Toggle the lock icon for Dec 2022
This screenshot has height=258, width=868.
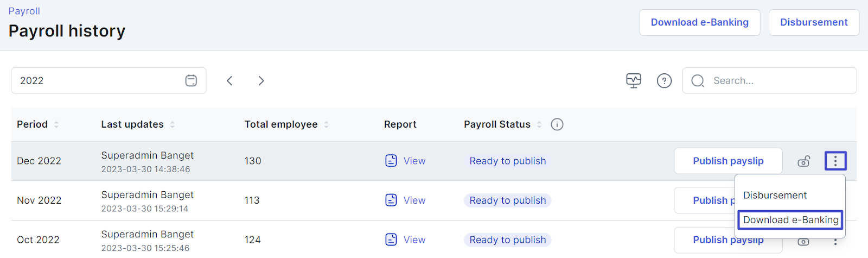pos(803,161)
